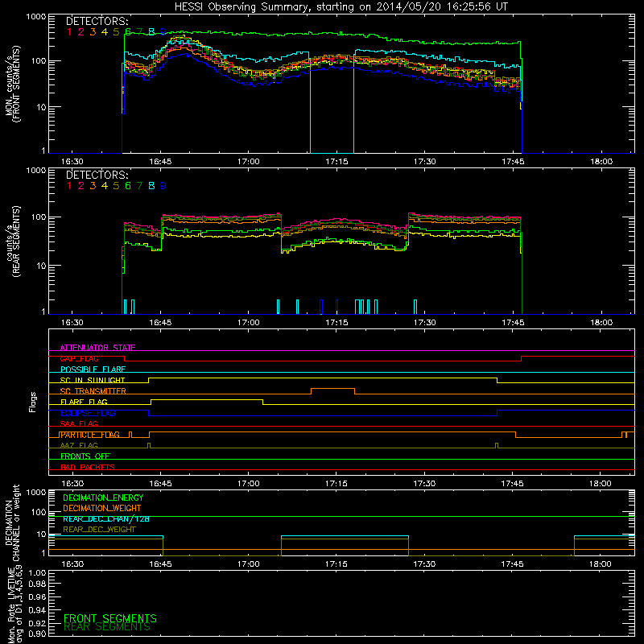
Task: Select the AAZ_FLAG label
Action: (79, 445)
